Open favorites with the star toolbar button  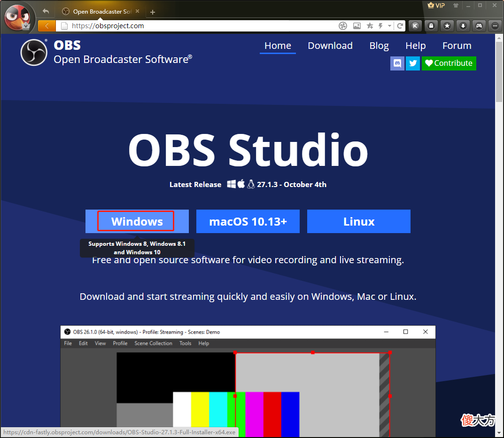pos(447,26)
